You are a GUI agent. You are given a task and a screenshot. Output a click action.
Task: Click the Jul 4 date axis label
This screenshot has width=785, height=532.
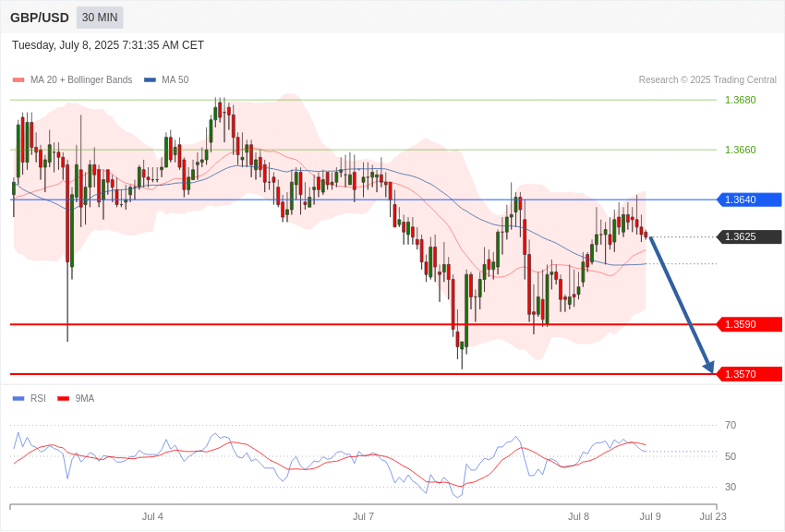pos(152,516)
